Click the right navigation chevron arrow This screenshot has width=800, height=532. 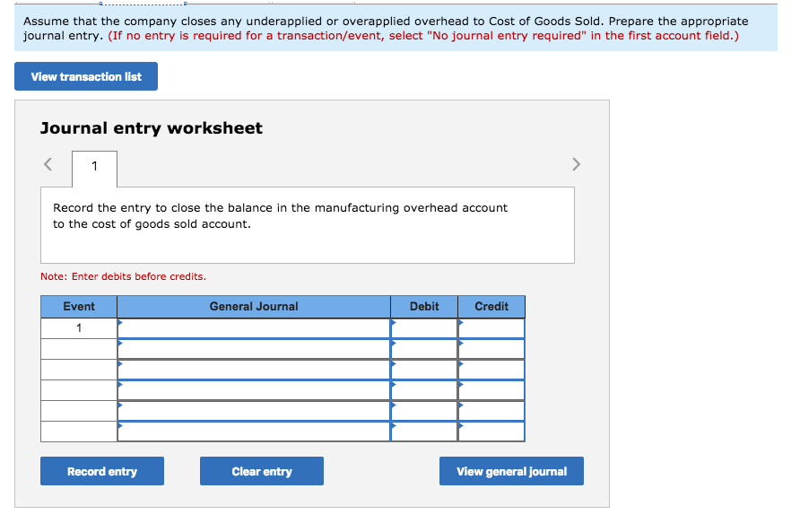(x=576, y=164)
